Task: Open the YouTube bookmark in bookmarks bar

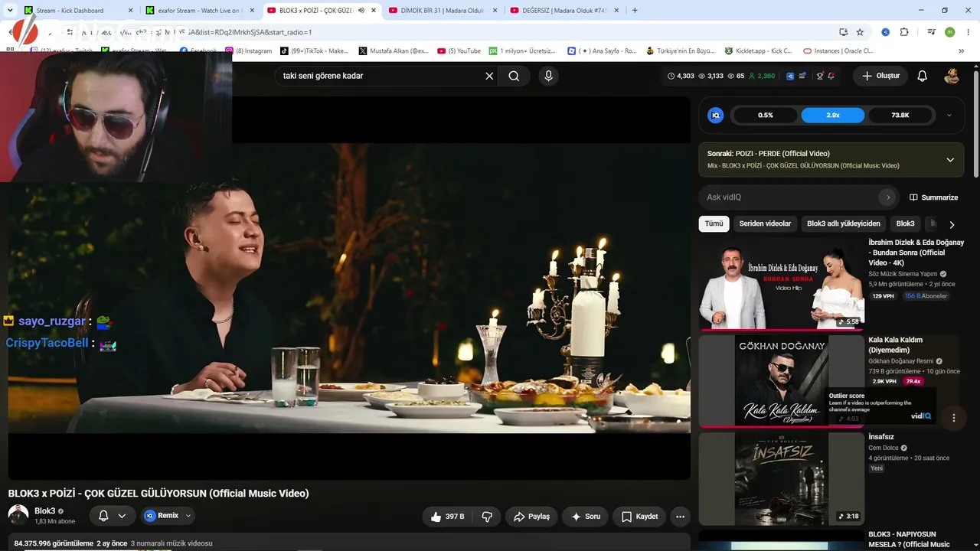Action: (459, 51)
